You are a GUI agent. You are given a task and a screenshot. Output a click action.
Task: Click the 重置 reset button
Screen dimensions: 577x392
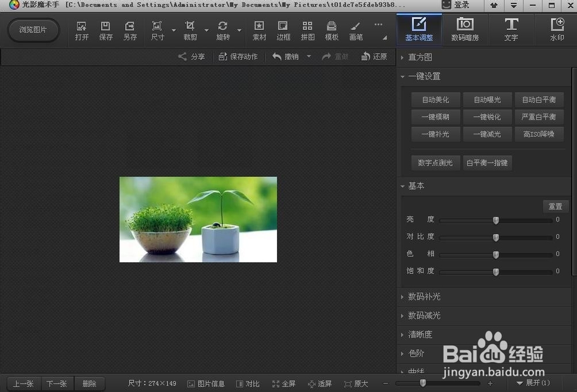point(555,206)
